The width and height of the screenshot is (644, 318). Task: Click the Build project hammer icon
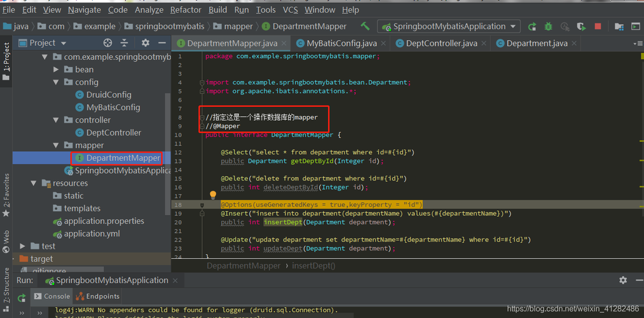point(365,26)
